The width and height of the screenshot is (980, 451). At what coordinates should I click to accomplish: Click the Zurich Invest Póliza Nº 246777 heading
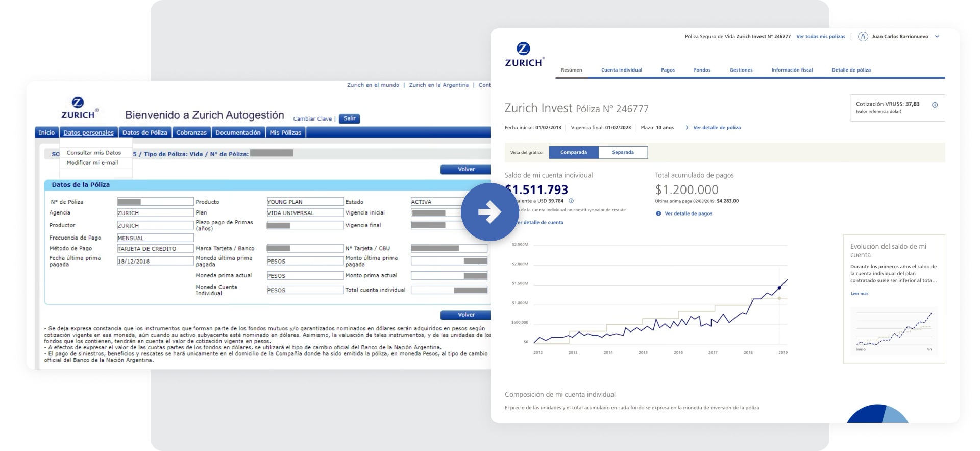576,108
